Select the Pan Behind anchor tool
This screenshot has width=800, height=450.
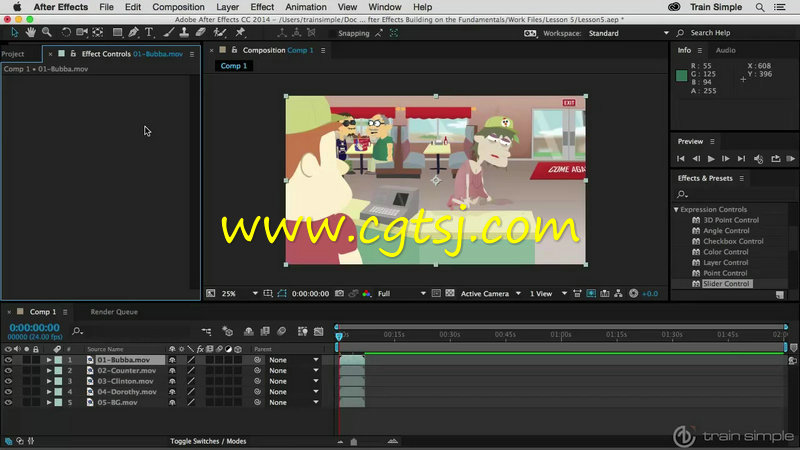(98, 33)
